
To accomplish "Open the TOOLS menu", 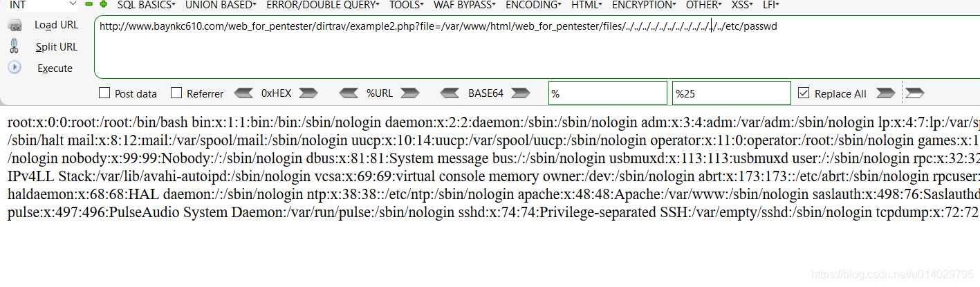I will [x=406, y=4].
